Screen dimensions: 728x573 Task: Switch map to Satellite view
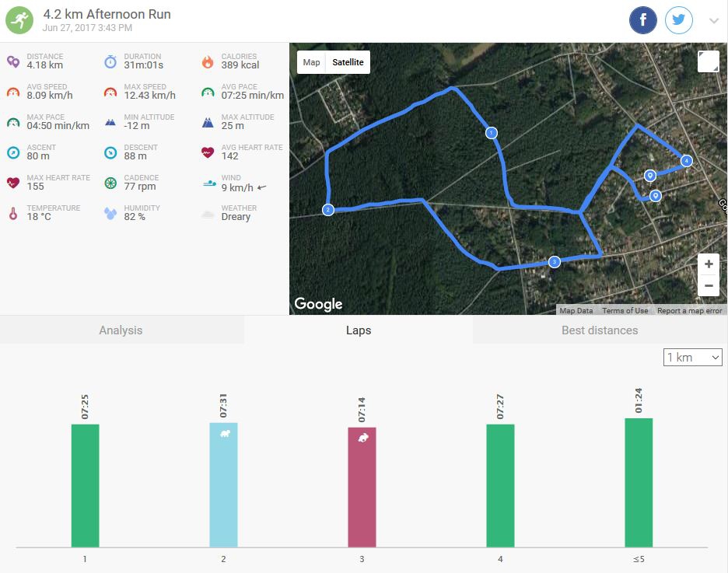[348, 62]
